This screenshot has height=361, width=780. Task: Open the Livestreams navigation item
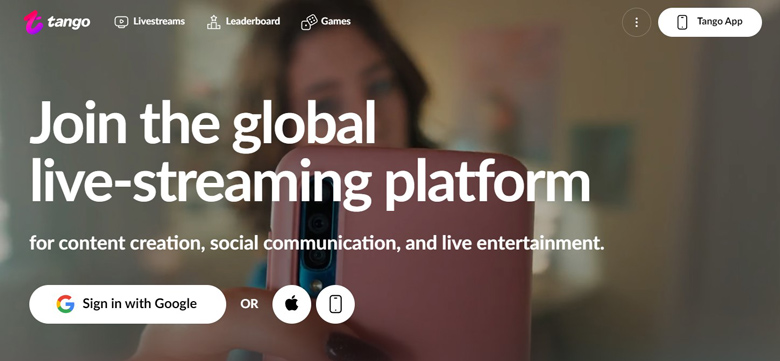click(149, 21)
